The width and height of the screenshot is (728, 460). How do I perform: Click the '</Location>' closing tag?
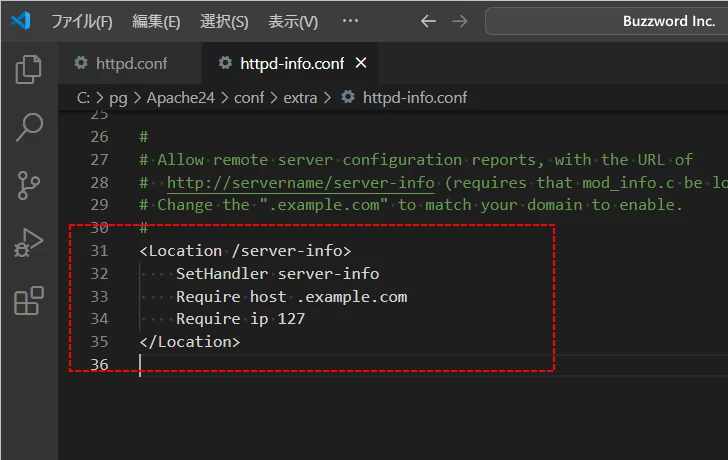pyautogui.click(x=189, y=342)
